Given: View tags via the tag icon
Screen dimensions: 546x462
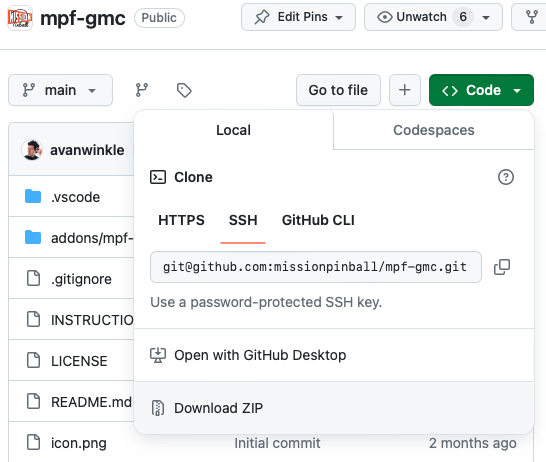Looking at the screenshot, I should (184, 90).
